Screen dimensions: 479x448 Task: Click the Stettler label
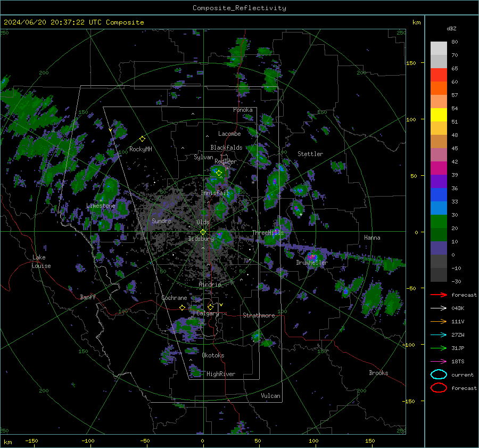310,154
